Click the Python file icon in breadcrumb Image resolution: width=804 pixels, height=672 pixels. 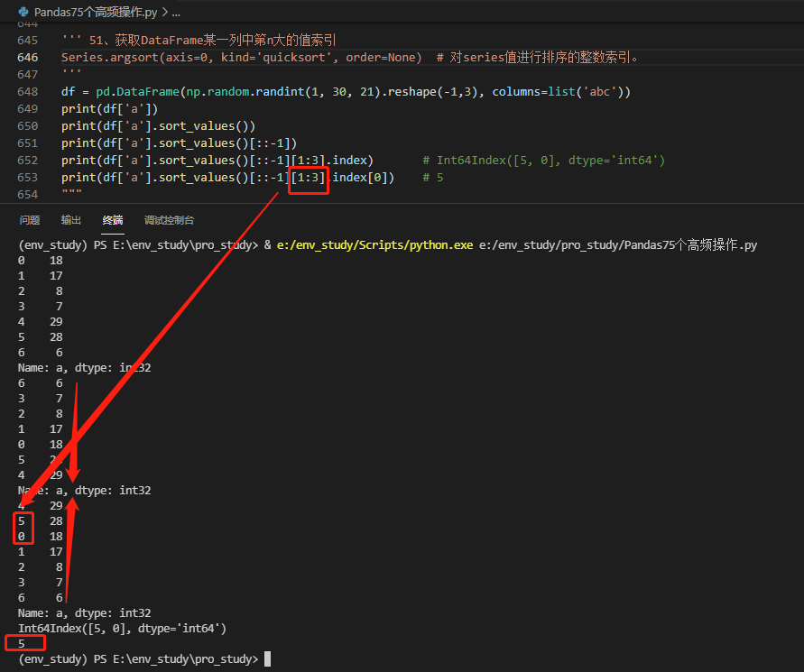click(23, 12)
